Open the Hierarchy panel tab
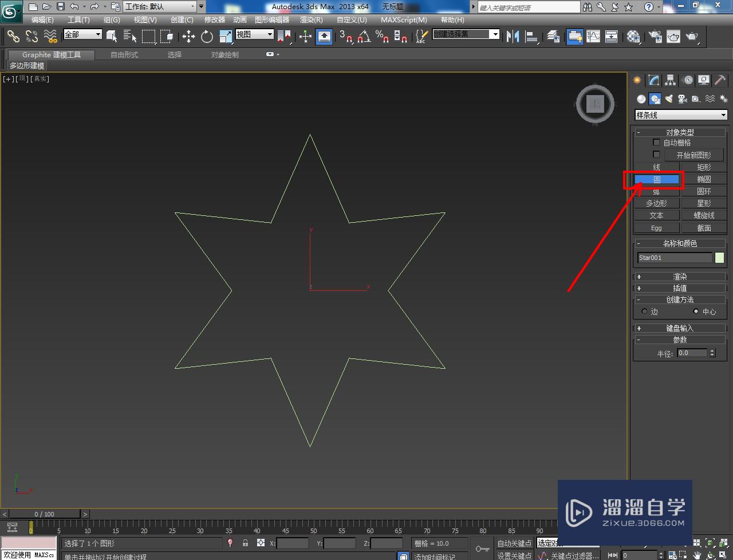 point(670,80)
